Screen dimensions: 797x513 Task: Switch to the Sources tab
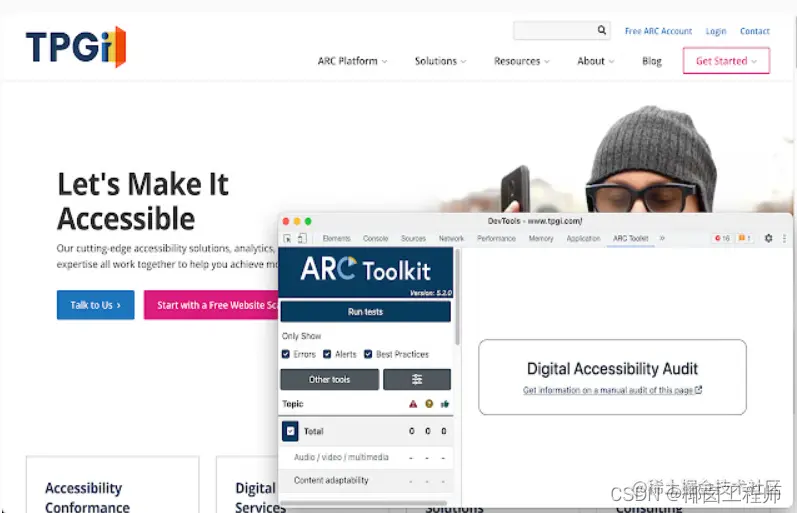413,238
